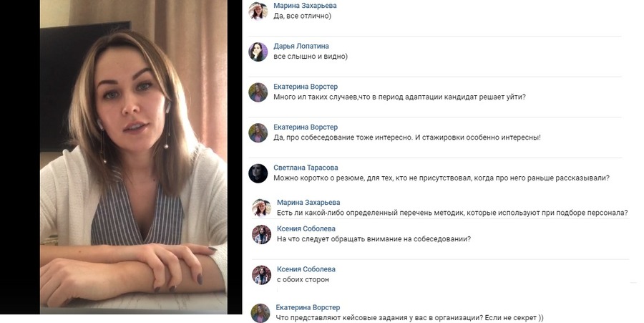The image size is (644, 323).
Task: Click Ксения Соболева name above 'с обоих сторон'
Action: pyautogui.click(x=306, y=269)
